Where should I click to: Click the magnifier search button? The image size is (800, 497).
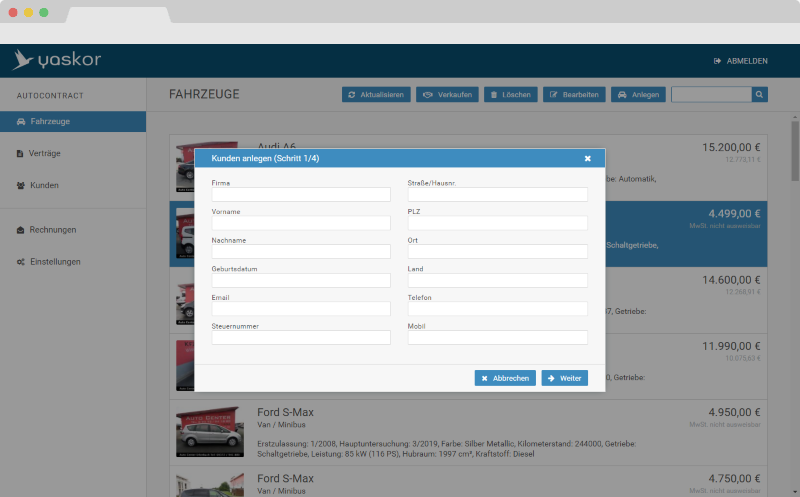[x=760, y=94]
